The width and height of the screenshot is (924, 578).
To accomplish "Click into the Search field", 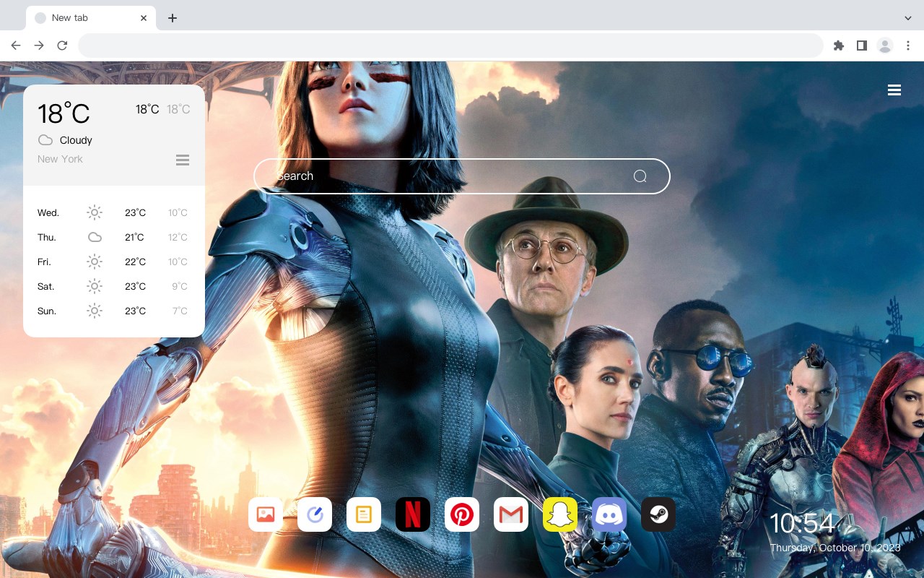I will [x=462, y=176].
